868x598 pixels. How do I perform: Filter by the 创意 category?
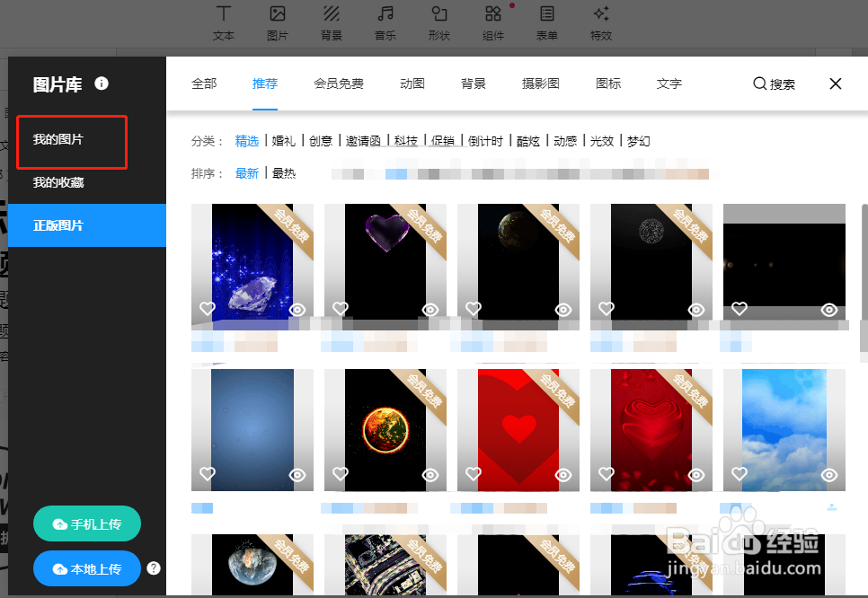click(x=321, y=141)
